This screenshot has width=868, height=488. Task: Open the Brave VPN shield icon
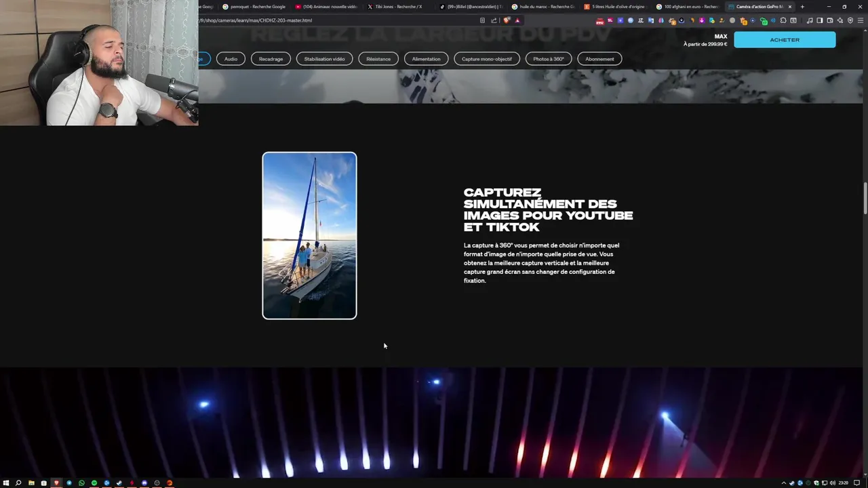point(850,20)
